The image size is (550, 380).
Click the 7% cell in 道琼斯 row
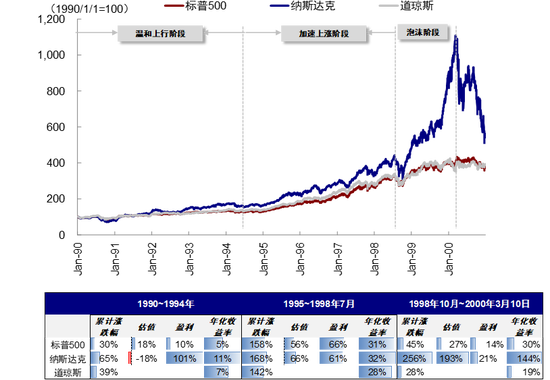[222, 372]
